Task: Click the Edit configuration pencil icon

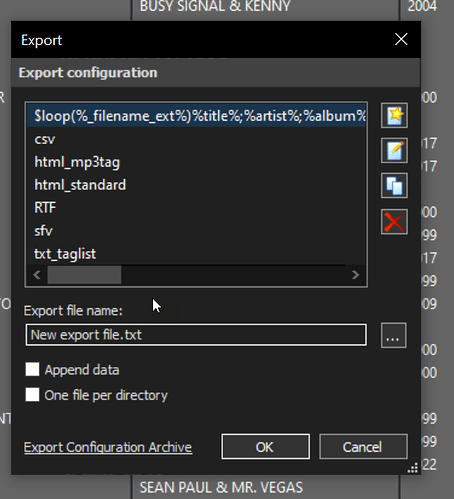Action: (394, 150)
